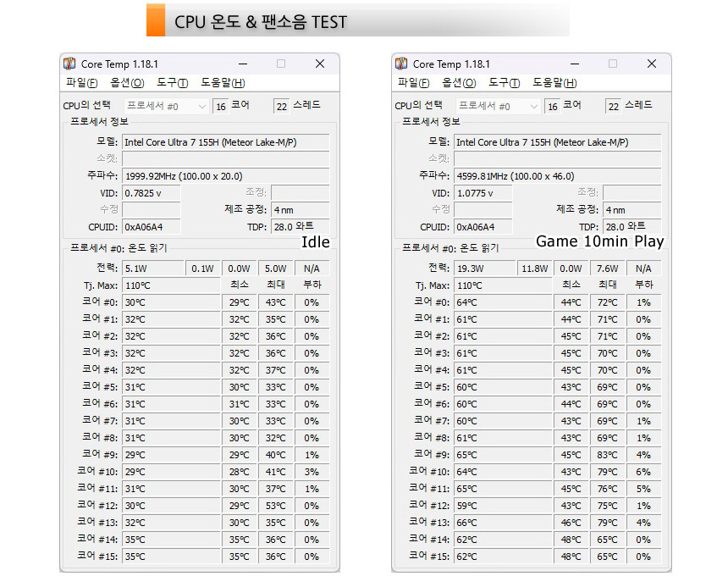The image size is (728, 576).
Task: Open 옵션(O) menu in left window
Action: [127, 83]
